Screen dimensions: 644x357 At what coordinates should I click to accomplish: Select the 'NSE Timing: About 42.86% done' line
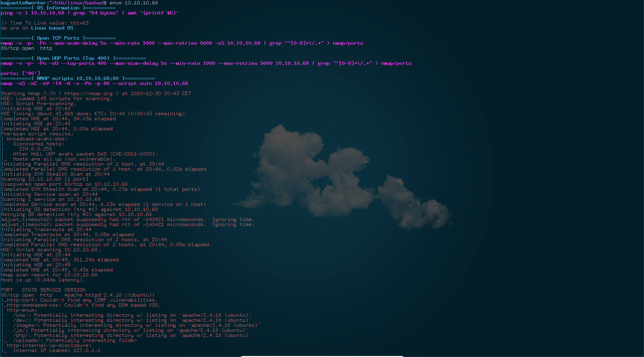[93, 114]
